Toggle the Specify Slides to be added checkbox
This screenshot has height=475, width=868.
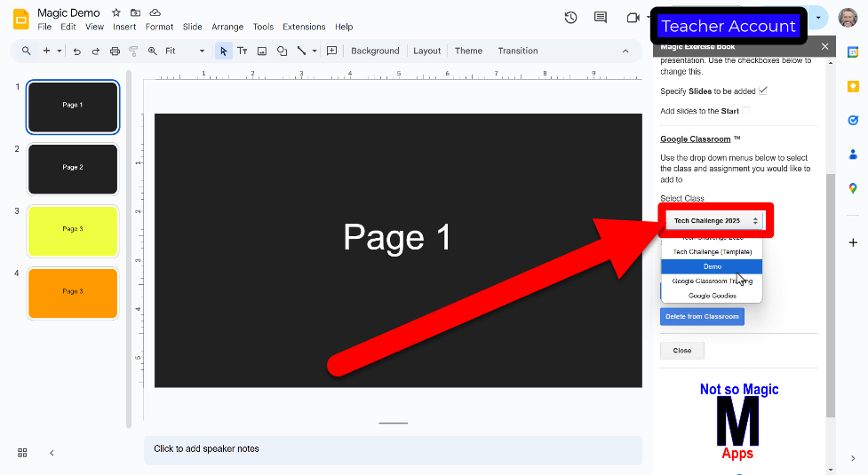763,91
